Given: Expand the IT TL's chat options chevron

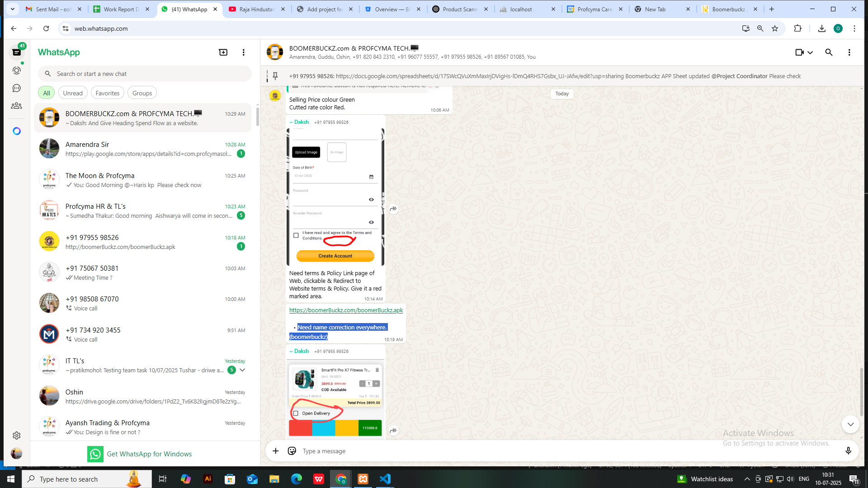Looking at the screenshot, I should pyautogui.click(x=243, y=370).
